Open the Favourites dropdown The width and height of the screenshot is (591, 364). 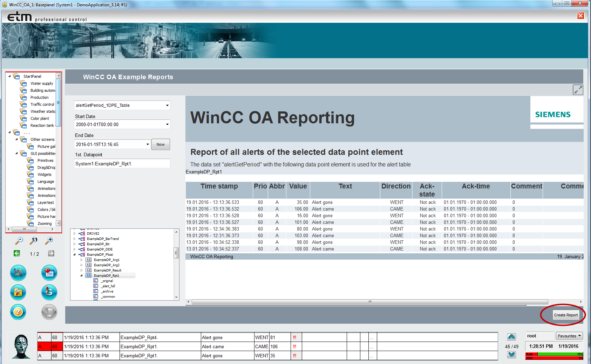569,336
